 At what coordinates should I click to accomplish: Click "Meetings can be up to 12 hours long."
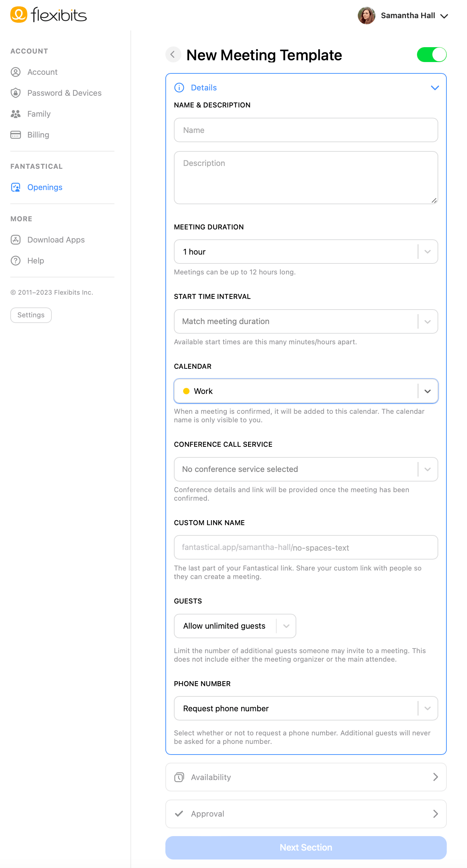(235, 272)
